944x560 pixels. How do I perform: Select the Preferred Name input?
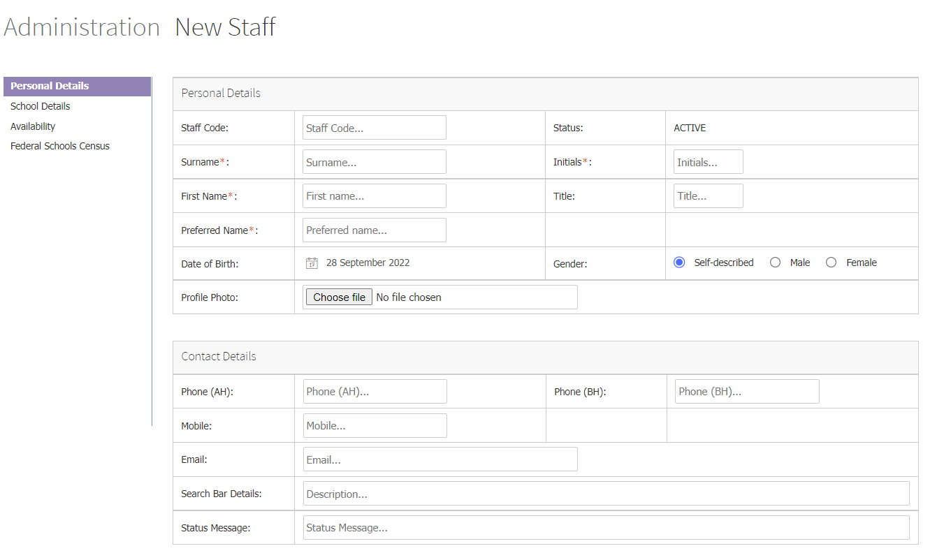[374, 230]
